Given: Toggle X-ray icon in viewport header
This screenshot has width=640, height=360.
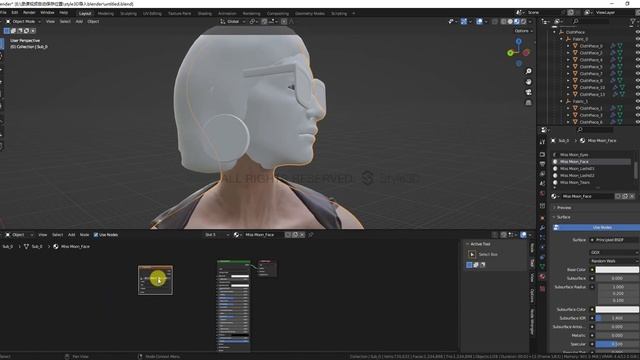Looking at the screenshot, I should click(495, 21).
